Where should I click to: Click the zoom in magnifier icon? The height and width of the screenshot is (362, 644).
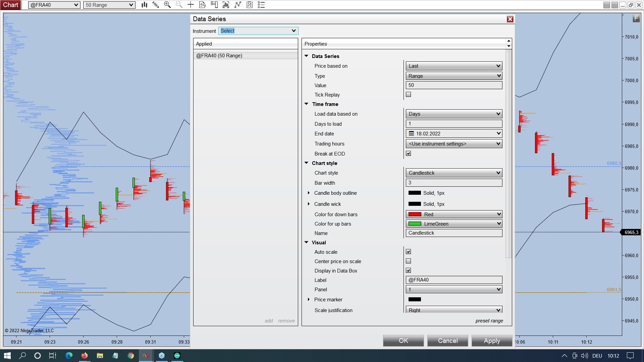point(167,5)
